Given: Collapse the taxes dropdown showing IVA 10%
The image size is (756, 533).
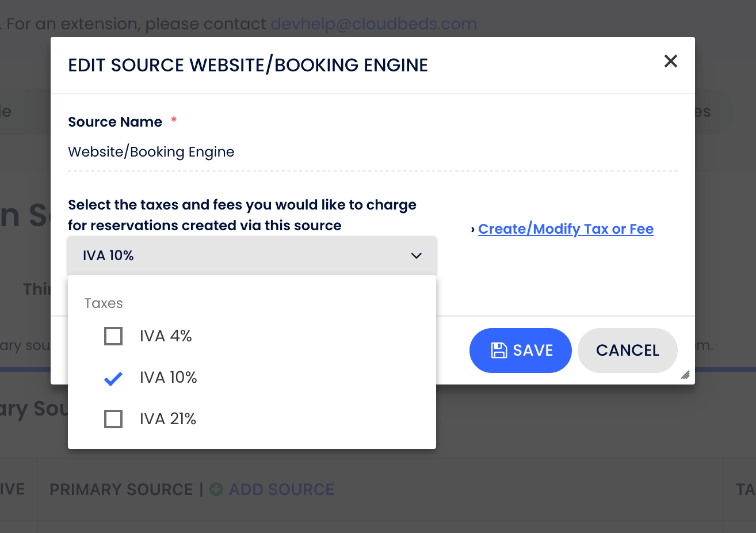Looking at the screenshot, I should point(251,256).
